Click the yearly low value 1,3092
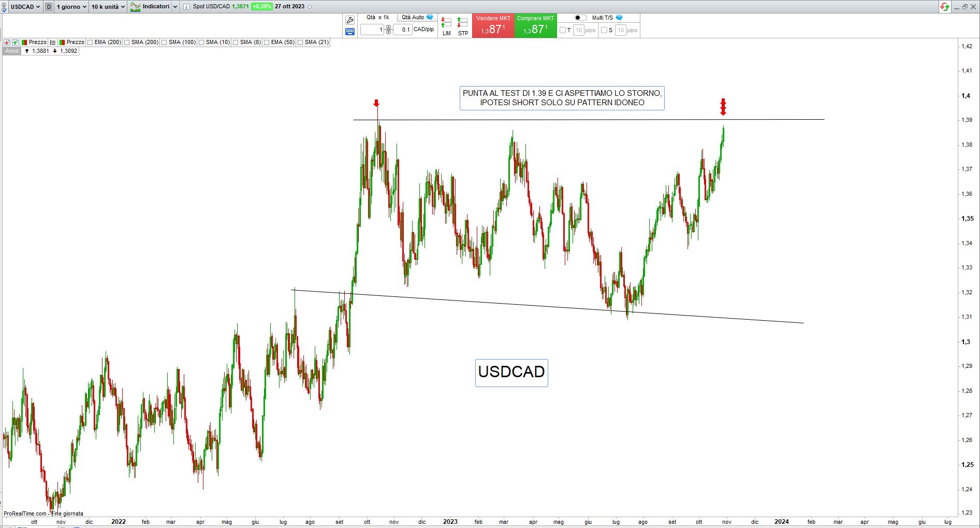The width and height of the screenshot is (980, 528). [x=68, y=51]
